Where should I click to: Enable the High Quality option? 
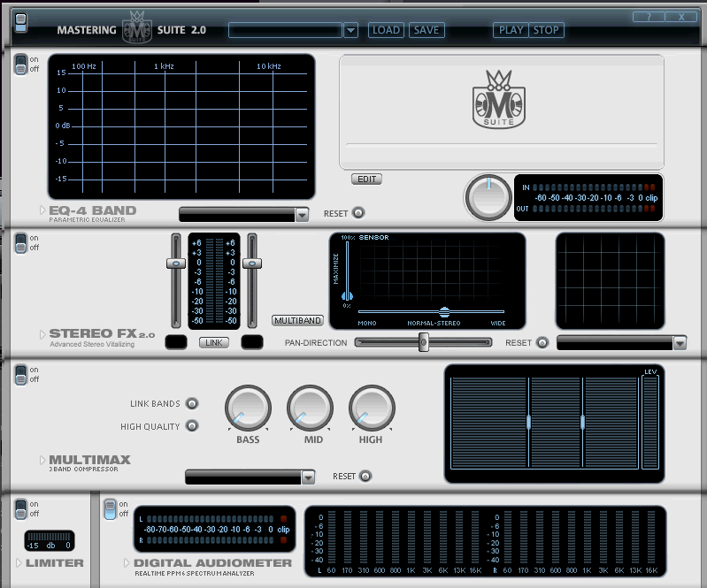point(192,426)
